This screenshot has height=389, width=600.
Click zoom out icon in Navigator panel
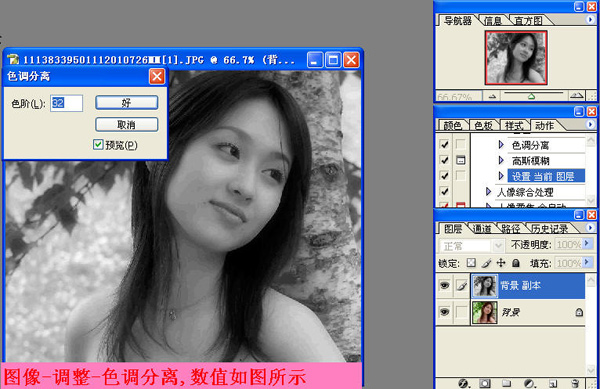[492, 96]
